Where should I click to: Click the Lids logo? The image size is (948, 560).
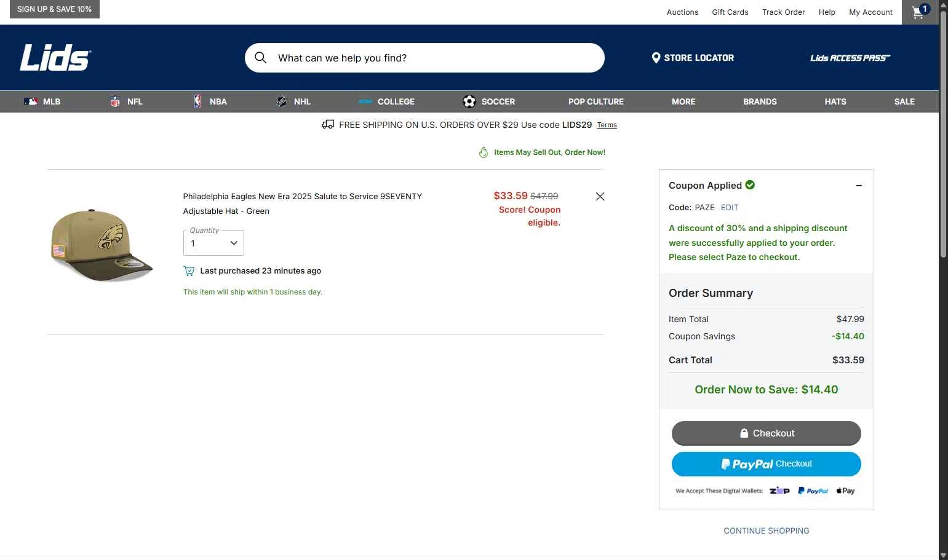click(55, 58)
